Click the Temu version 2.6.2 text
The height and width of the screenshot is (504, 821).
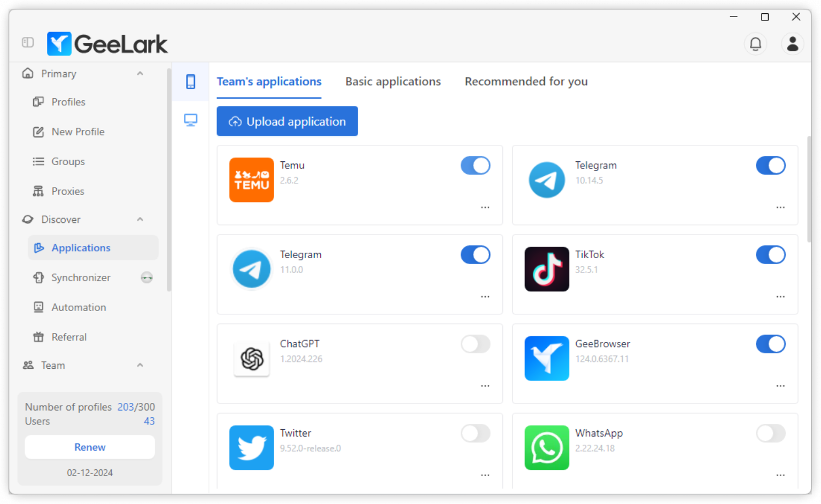tap(289, 181)
